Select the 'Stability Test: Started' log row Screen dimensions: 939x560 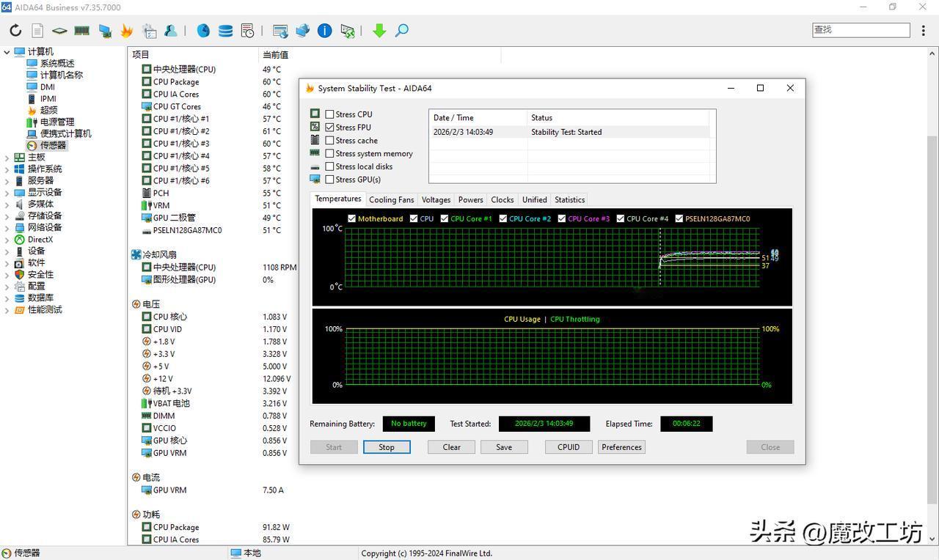569,132
